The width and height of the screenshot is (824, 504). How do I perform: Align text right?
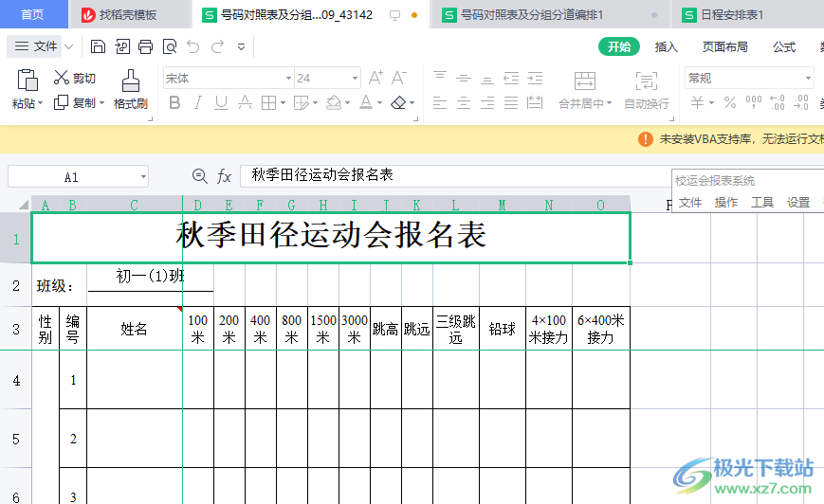487,102
